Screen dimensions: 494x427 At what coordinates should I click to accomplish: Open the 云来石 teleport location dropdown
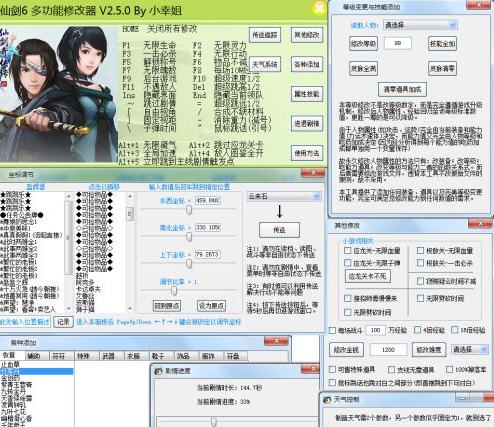[x=284, y=197]
